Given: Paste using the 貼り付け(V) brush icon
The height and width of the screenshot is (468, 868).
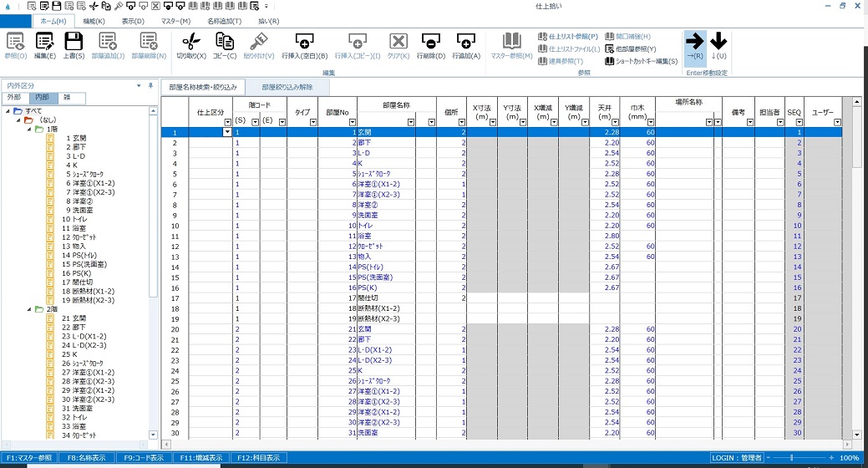Looking at the screenshot, I should (258, 45).
